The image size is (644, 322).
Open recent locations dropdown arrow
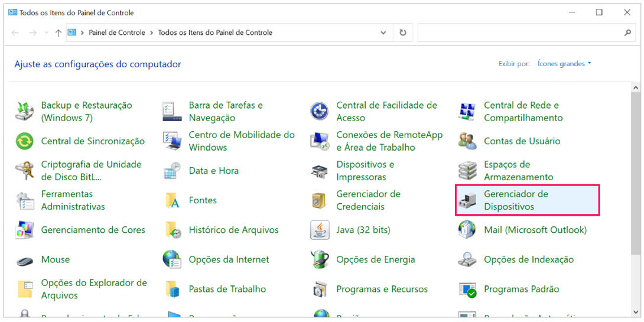46,33
